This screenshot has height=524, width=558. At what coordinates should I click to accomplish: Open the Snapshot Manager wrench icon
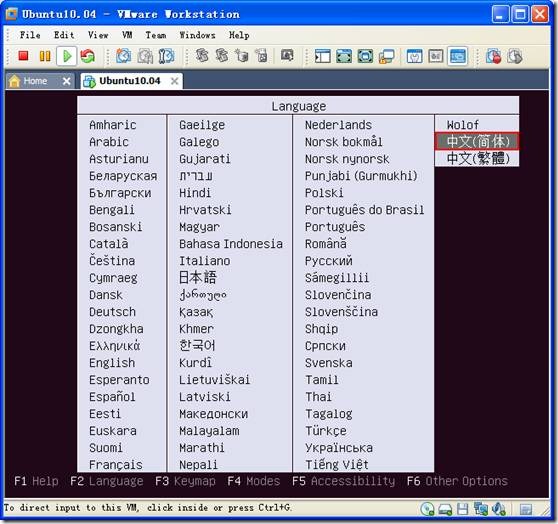166,56
